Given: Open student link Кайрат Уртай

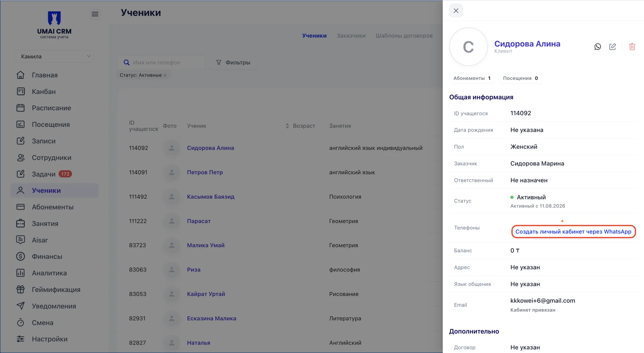Looking at the screenshot, I should point(206,294).
